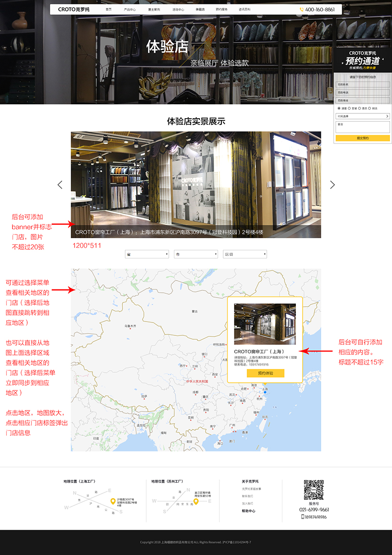Click the yellow pin on Shanghai factory map
This screenshot has height=555, width=392.
point(113,501)
